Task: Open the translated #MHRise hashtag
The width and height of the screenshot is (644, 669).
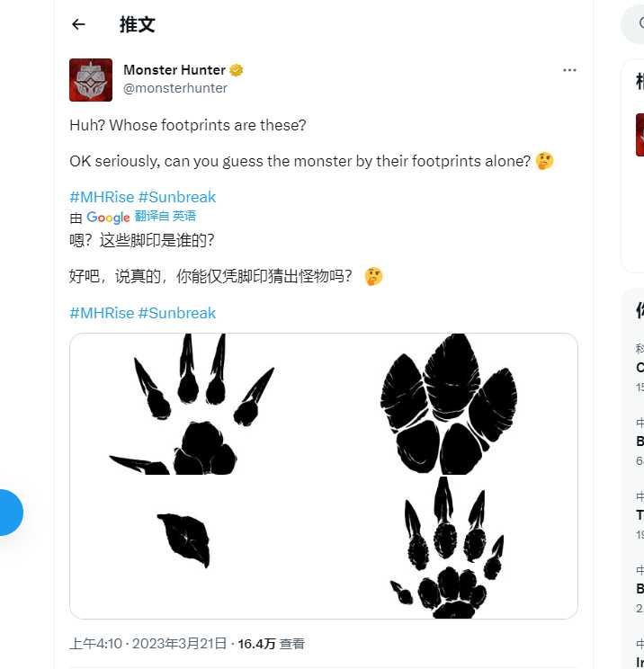Action: click(102, 313)
